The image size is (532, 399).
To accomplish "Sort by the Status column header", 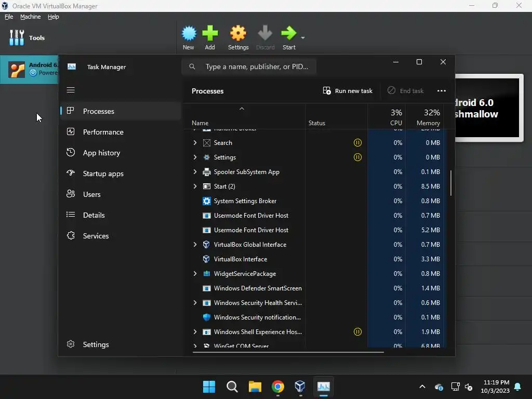I will click(336, 116).
